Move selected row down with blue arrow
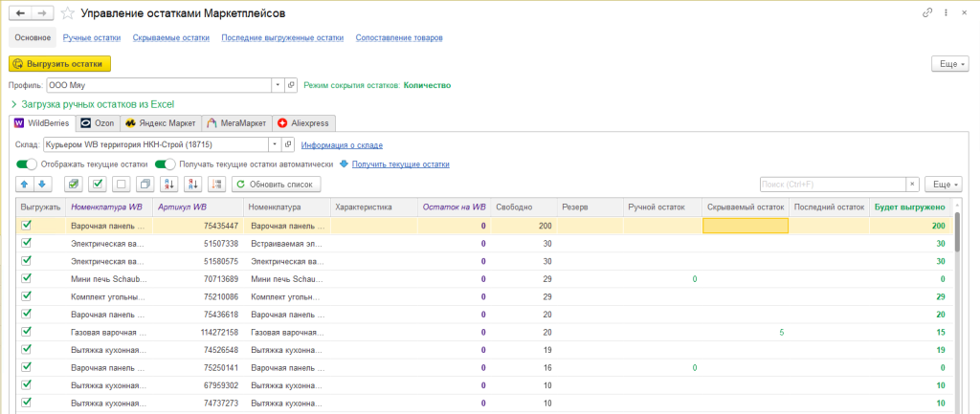This screenshot has width=980, height=414. point(41,185)
